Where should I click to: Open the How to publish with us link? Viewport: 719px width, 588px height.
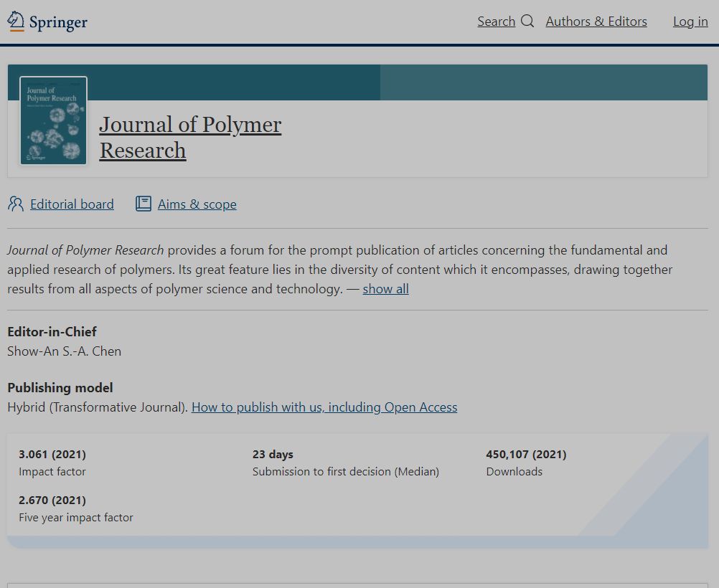click(x=324, y=407)
